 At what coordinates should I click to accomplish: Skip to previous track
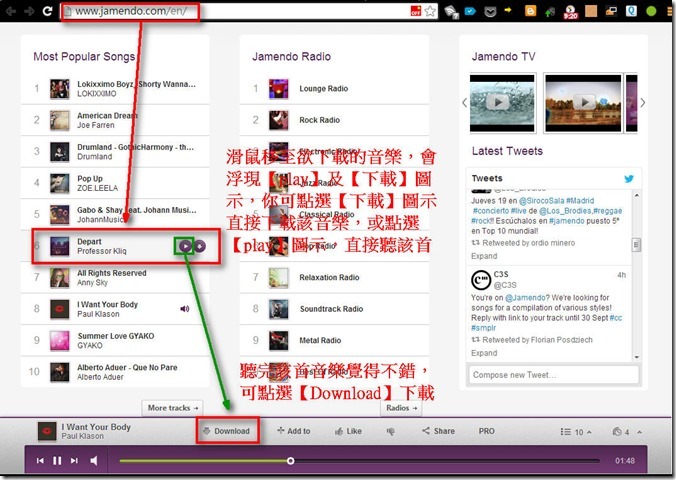40,461
